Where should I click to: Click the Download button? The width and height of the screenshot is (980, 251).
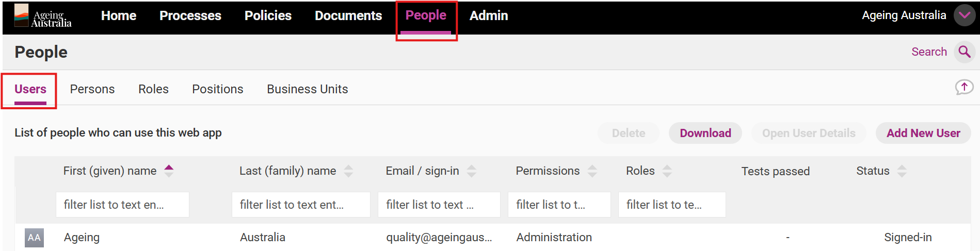705,133
